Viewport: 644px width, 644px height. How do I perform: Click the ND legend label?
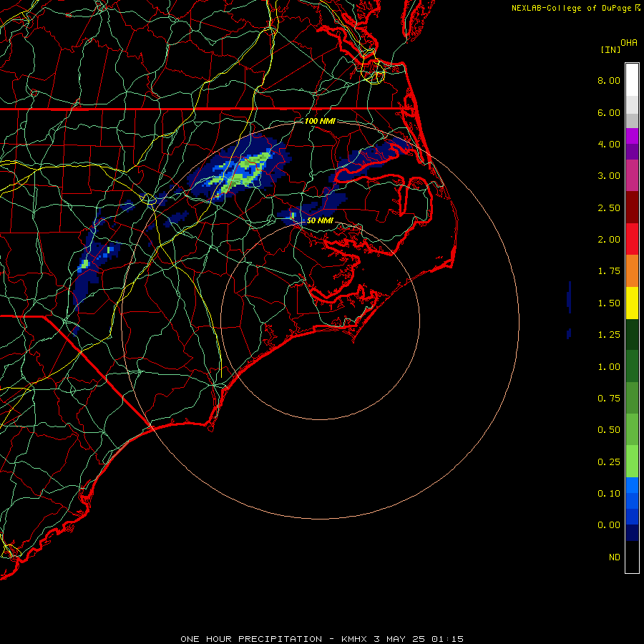615,557
